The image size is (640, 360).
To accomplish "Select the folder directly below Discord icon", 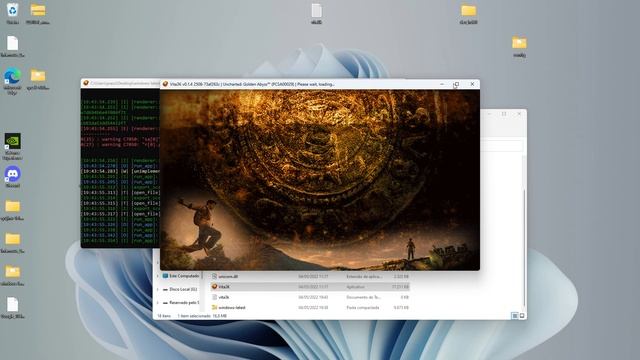I will tap(13, 206).
